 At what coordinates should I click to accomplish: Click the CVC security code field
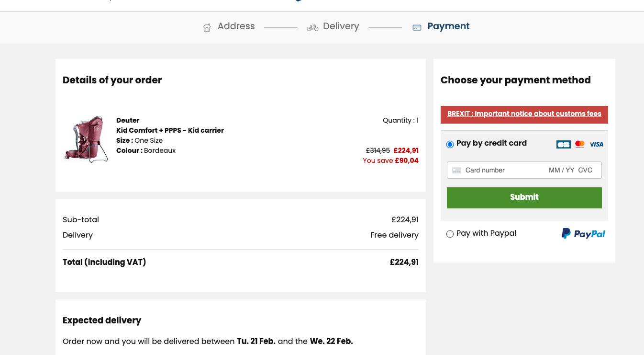(585, 170)
